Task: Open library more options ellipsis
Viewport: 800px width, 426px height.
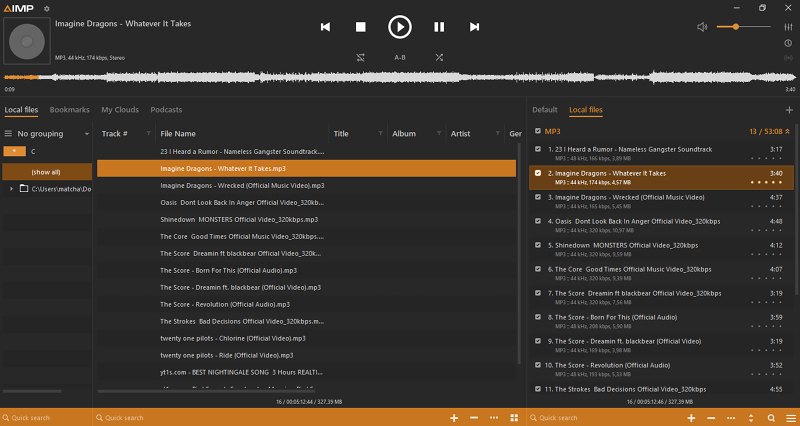Action: [x=494, y=418]
